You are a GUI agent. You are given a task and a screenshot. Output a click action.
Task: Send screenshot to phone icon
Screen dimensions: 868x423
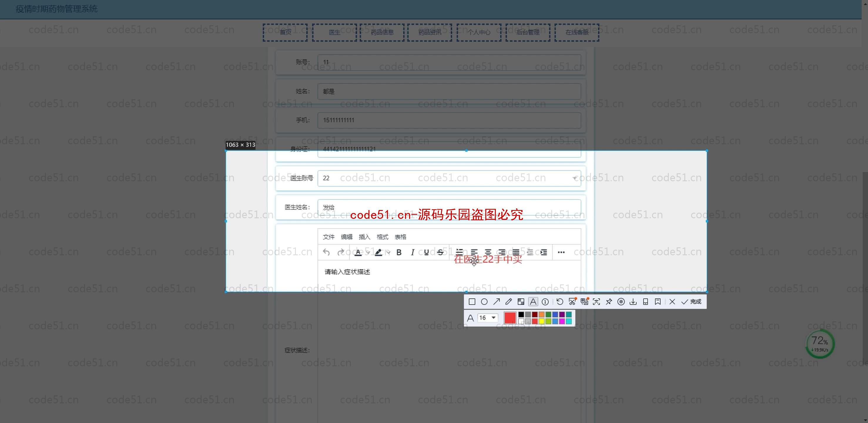point(645,302)
